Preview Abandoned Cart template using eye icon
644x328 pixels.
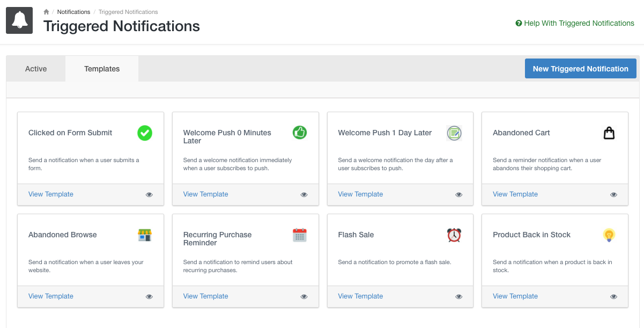point(613,195)
